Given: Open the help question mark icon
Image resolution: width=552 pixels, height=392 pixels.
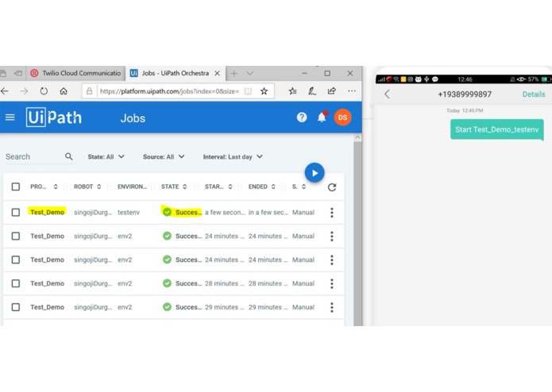Looking at the screenshot, I should 302,117.
